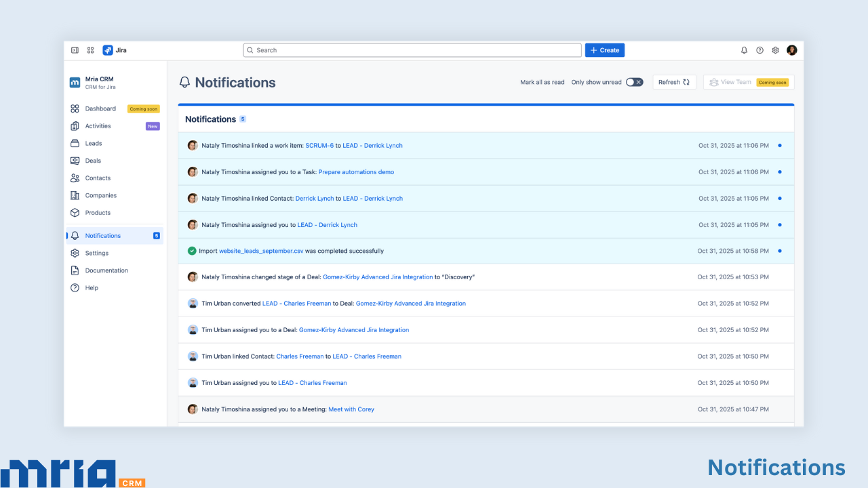Click the Create button
Image resolution: width=868 pixels, height=488 pixels.
point(605,50)
